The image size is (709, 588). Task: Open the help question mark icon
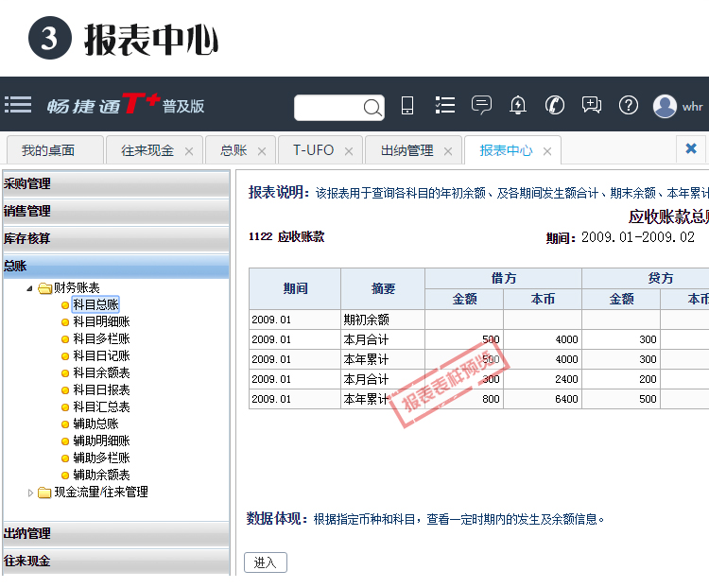pos(629,105)
